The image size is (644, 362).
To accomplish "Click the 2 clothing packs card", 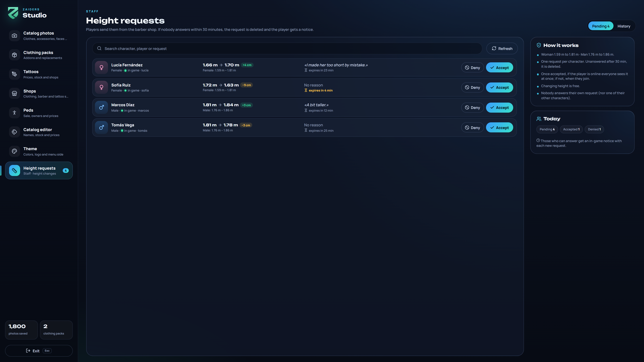I will [56, 330].
